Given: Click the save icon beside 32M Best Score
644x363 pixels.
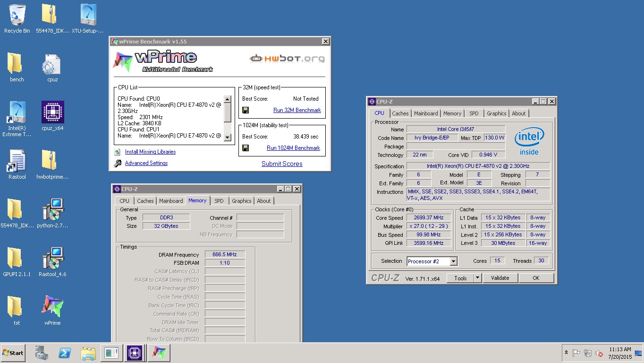Looking at the screenshot, I should click(246, 110).
